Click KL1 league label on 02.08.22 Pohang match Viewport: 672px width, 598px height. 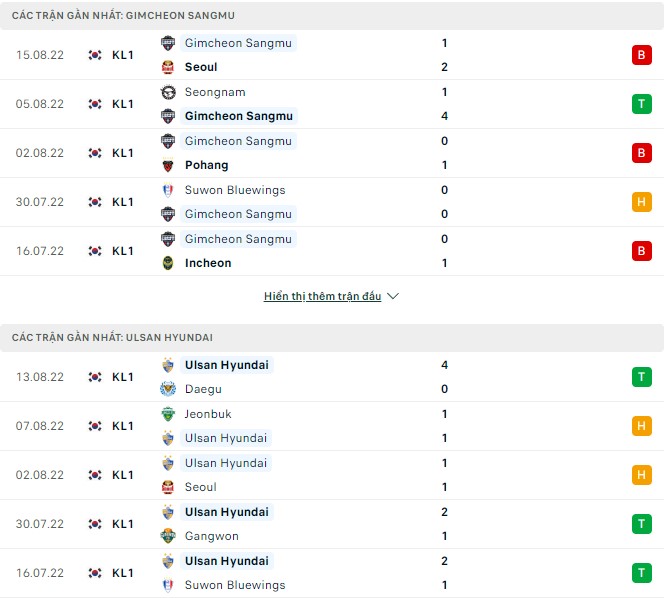[x=123, y=153]
